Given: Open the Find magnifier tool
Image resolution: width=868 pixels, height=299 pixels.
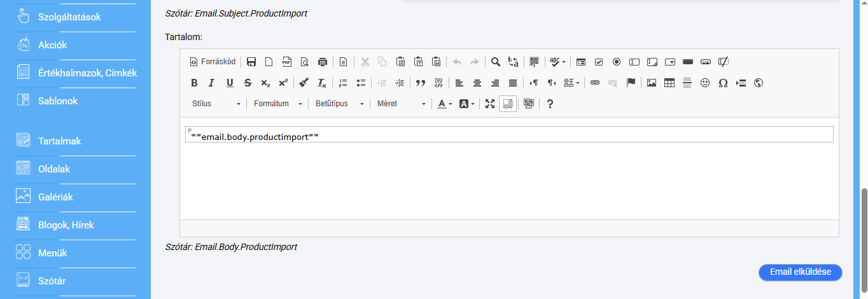Looking at the screenshot, I should click(495, 62).
